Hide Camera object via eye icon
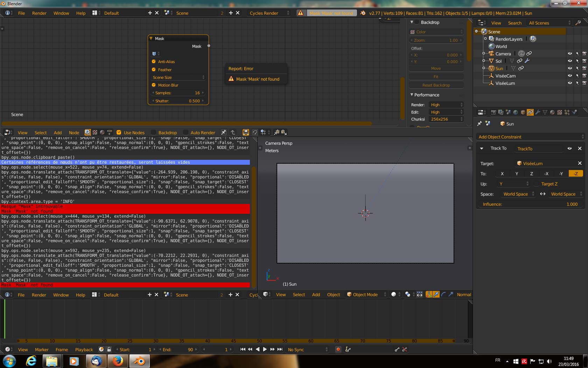The height and width of the screenshot is (368, 588). (570, 54)
